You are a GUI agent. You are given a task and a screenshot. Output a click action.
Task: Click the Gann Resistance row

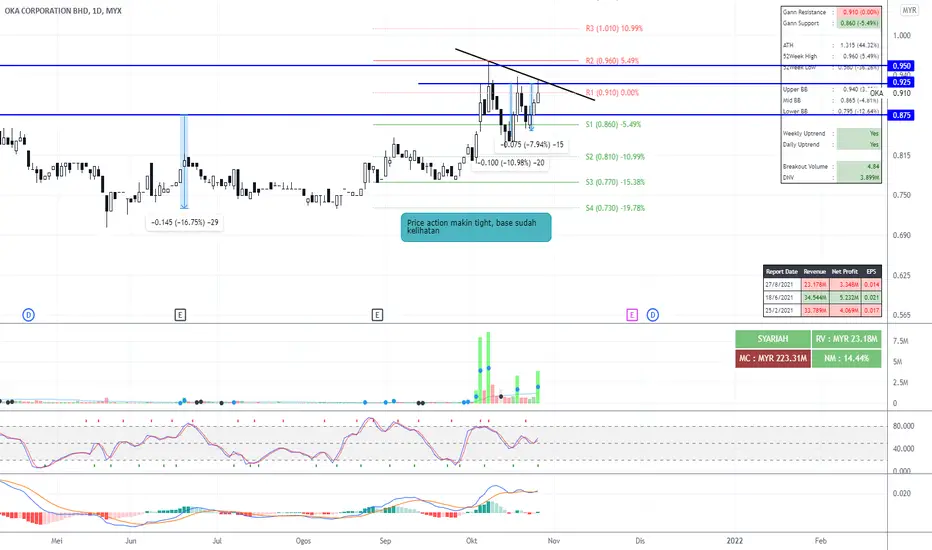point(830,12)
